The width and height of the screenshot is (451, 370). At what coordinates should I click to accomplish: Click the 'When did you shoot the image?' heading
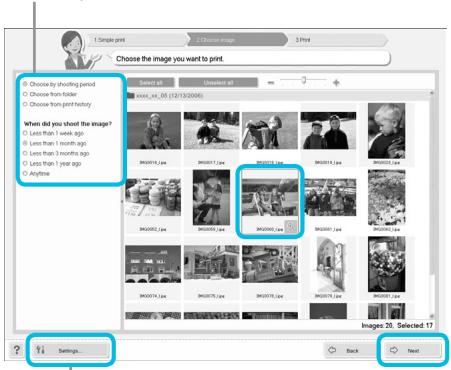click(68, 124)
